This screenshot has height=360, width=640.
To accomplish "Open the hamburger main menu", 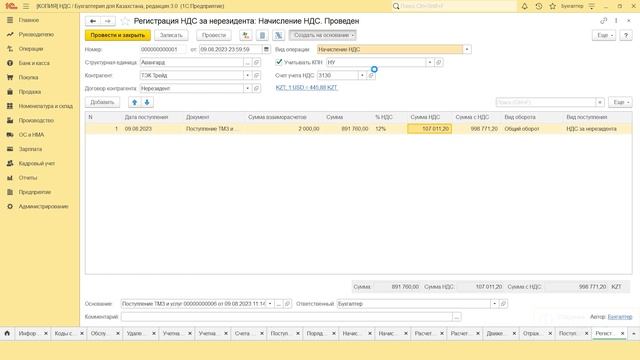I will [x=26, y=6].
